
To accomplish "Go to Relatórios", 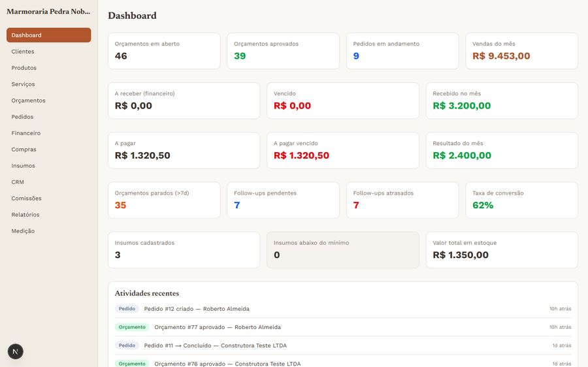I will coord(49,214).
